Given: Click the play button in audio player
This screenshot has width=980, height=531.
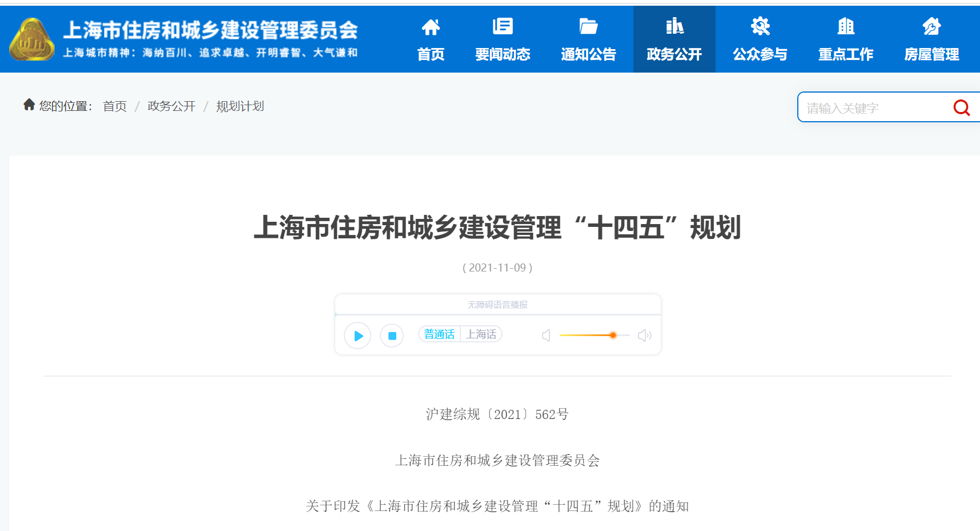Looking at the screenshot, I should (358, 336).
